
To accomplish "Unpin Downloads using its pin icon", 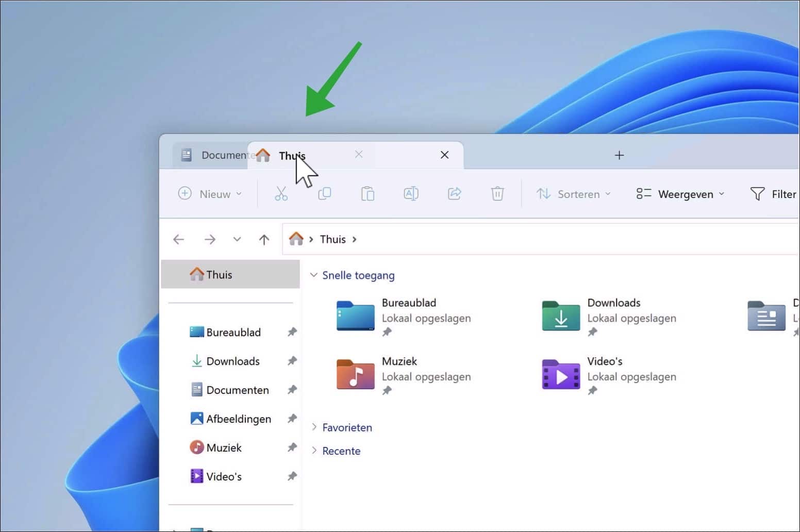I will pyautogui.click(x=292, y=361).
